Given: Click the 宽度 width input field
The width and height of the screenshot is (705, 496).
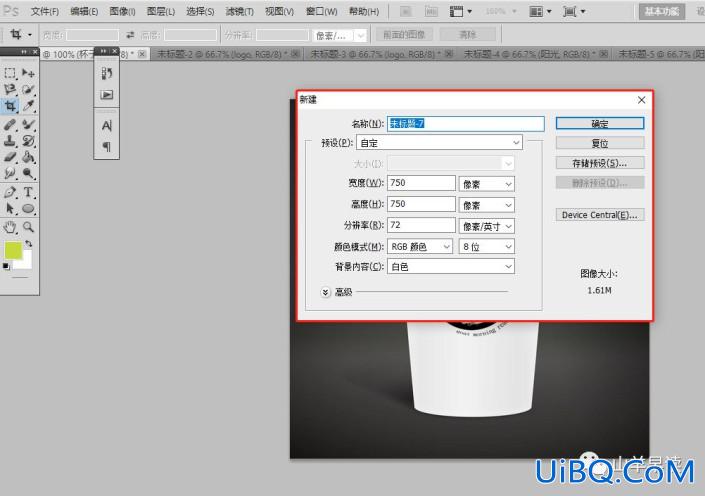Looking at the screenshot, I should click(421, 183).
